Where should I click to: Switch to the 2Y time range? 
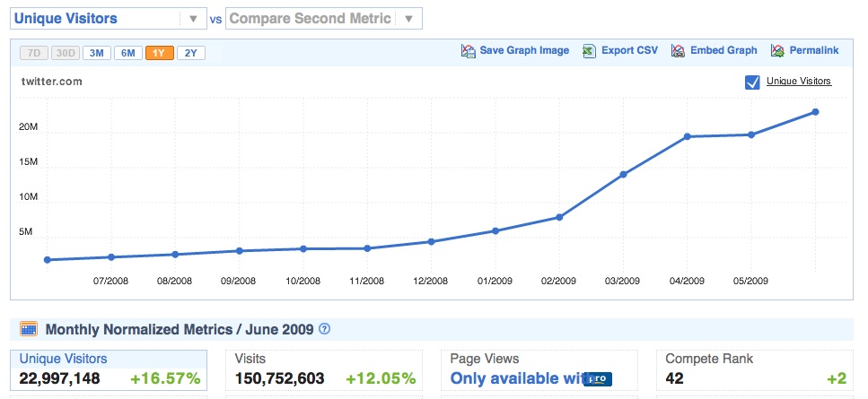pos(191,53)
